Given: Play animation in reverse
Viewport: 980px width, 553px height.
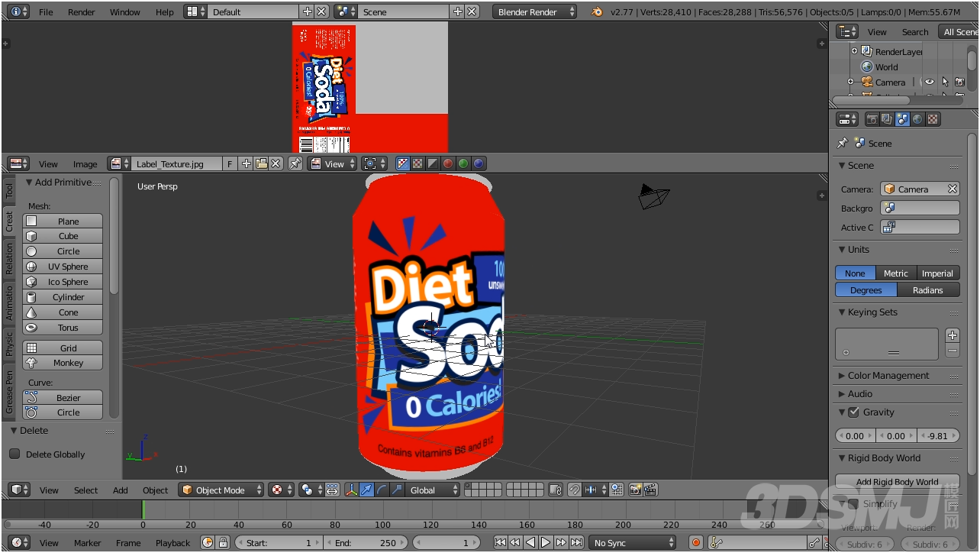Looking at the screenshot, I should (530, 542).
